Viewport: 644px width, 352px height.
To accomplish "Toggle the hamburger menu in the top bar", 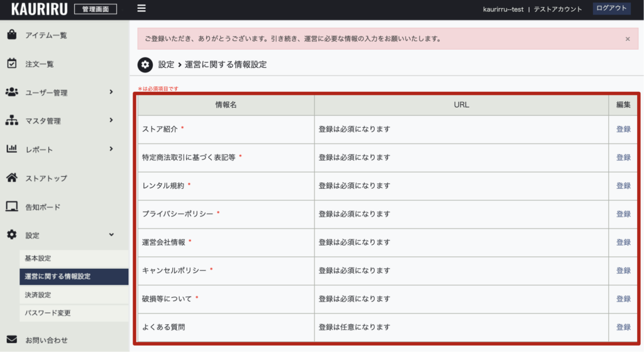I will 142,9.
